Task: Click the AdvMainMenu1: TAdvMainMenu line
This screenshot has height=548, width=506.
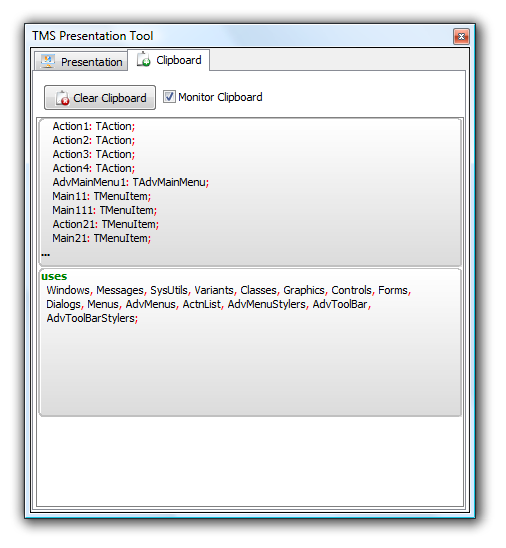Action: pyautogui.click(x=131, y=182)
